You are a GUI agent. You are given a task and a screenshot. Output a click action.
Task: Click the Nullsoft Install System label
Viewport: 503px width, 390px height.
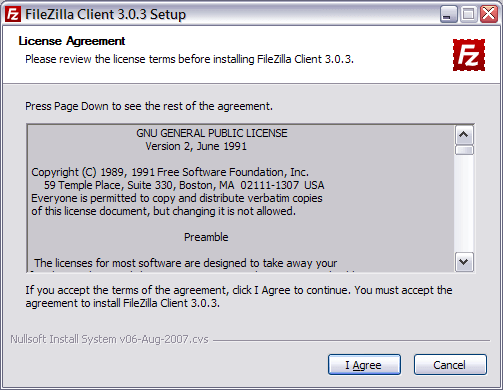(109, 339)
